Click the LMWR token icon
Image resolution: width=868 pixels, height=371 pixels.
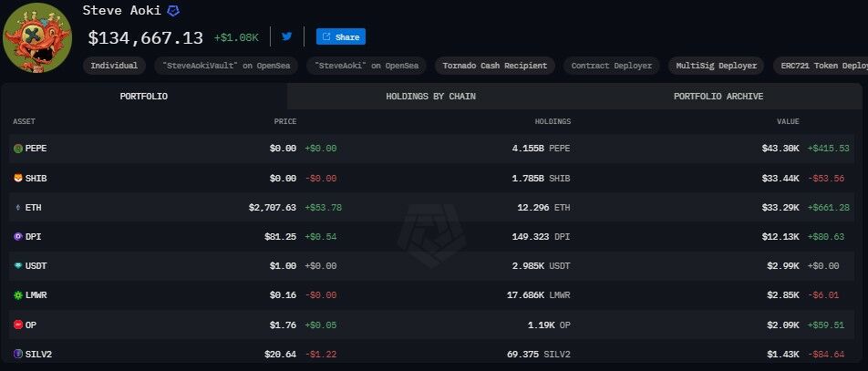click(x=17, y=295)
